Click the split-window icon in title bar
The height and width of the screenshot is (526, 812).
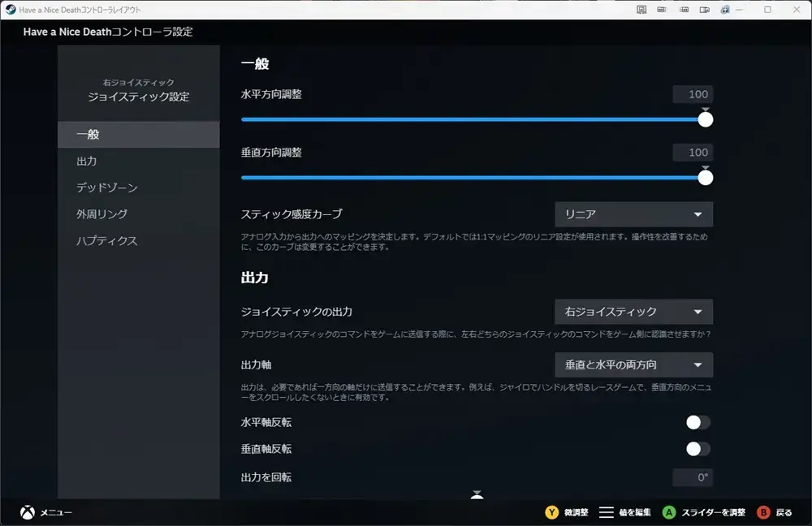[x=704, y=9]
